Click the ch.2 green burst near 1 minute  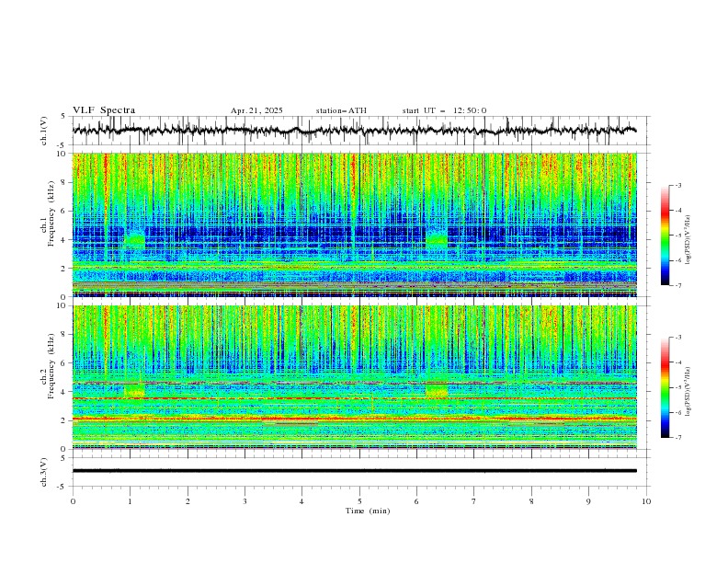tap(134, 391)
